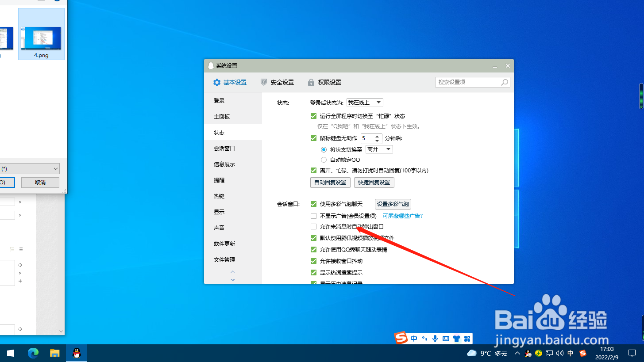Click the Sogou S logo on IME bar
644x362 pixels.
coord(401,339)
